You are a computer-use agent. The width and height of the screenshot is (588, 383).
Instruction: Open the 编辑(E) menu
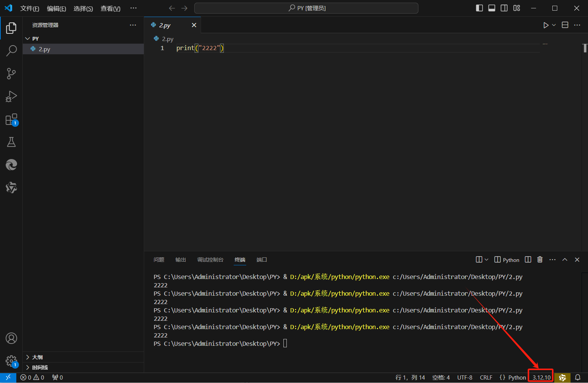[57, 8]
